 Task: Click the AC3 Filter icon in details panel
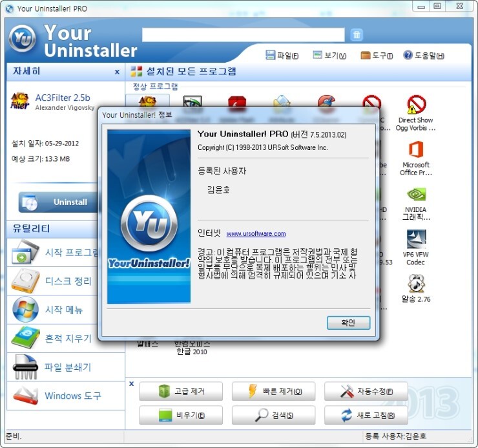(x=20, y=101)
